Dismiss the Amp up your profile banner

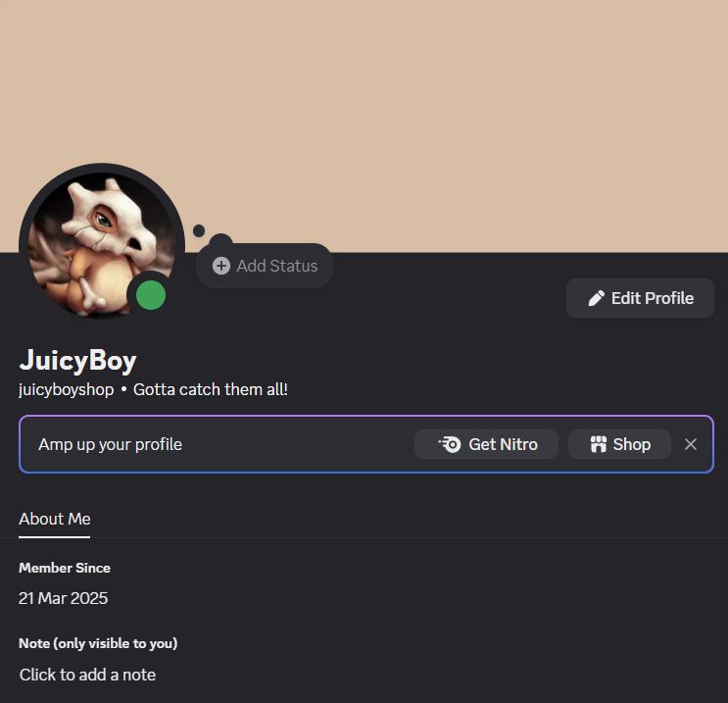tap(691, 444)
